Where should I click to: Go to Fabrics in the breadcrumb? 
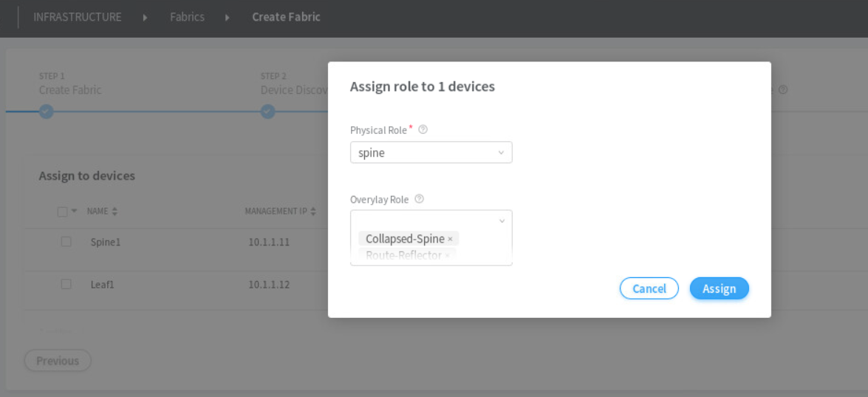click(x=187, y=17)
